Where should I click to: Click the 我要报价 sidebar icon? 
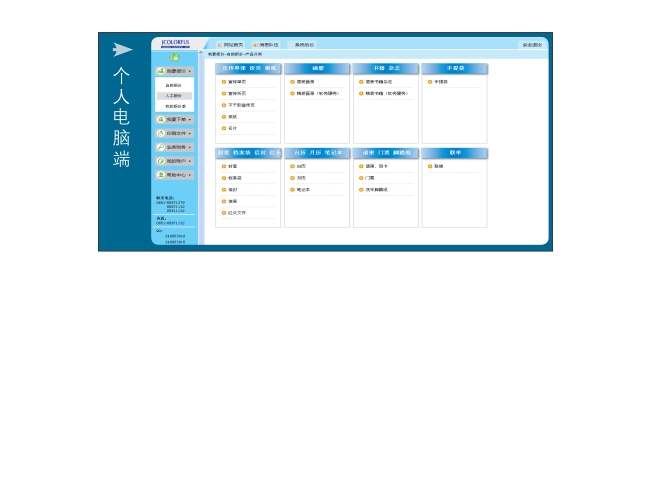(x=161, y=71)
